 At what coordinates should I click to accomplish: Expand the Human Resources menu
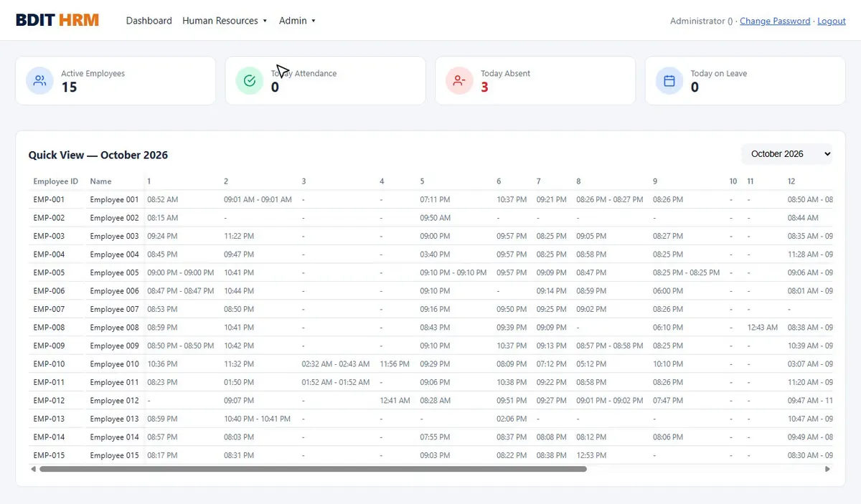tap(225, 21)
